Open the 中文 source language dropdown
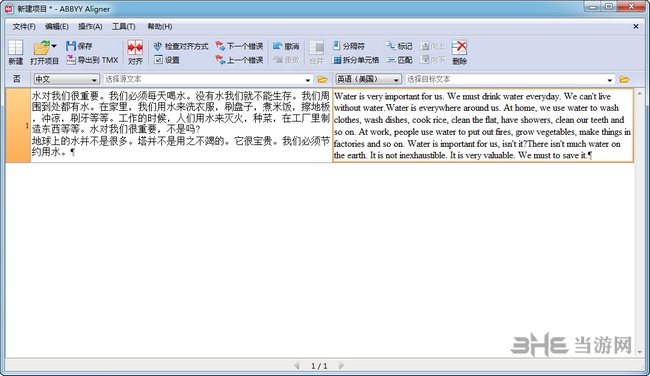This screenshot has height=376, width=650. point(66,79)
